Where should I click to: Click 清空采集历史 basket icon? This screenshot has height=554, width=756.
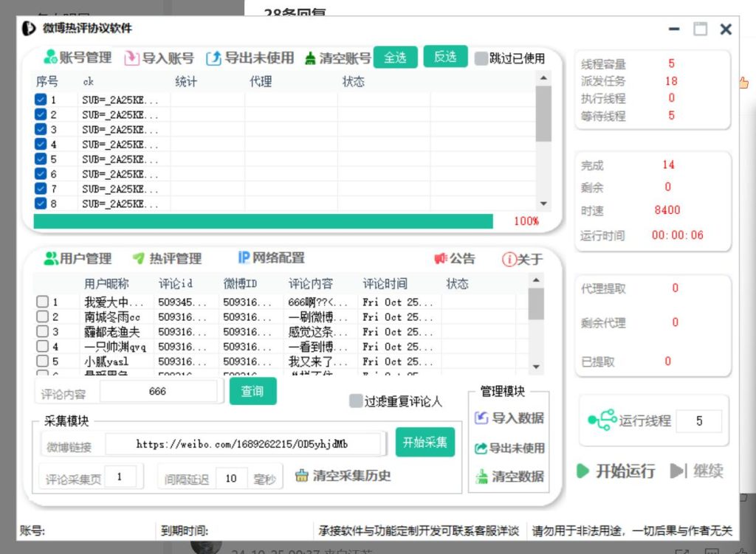click(301, 476)
